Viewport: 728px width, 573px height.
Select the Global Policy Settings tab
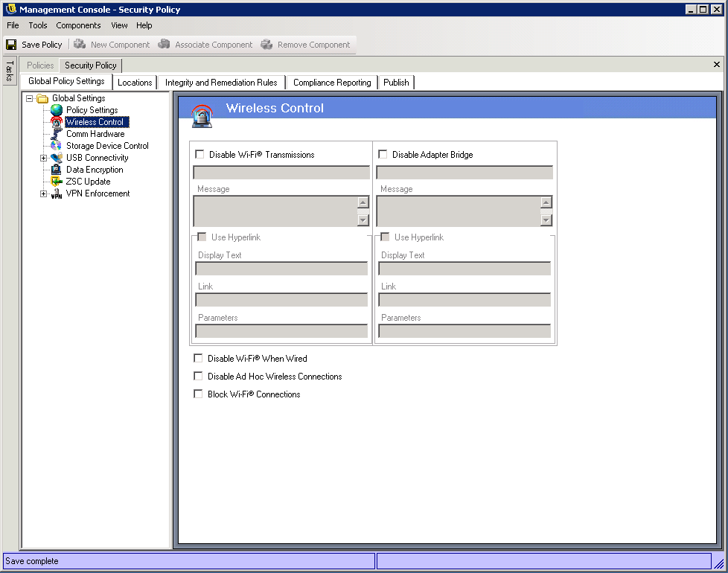pyautogui.click(x=66, y=81)
